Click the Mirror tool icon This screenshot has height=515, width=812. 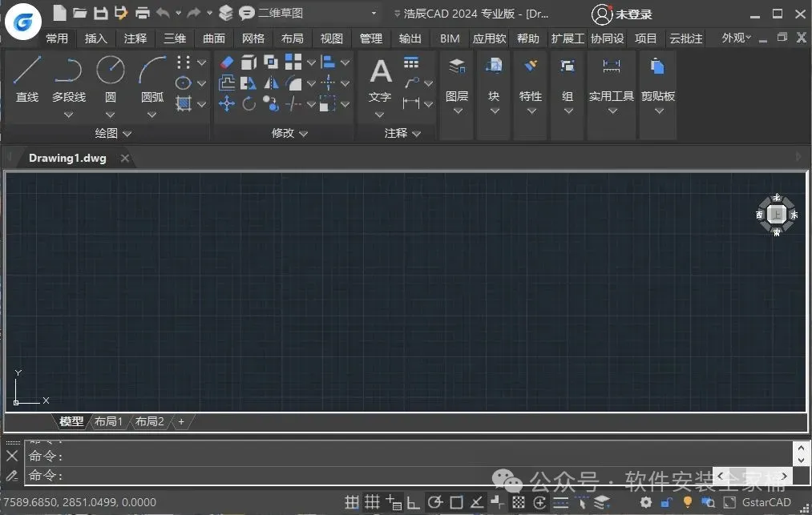coord(271,82)
